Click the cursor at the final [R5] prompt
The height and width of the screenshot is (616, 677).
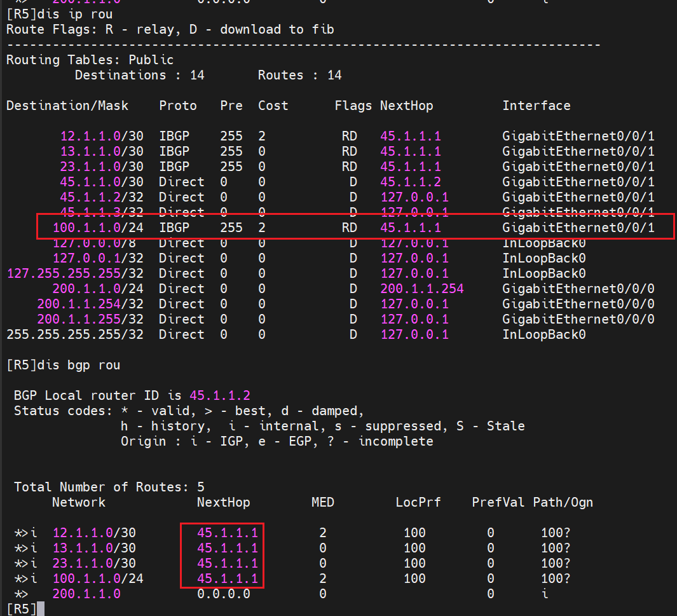[41, 609]
